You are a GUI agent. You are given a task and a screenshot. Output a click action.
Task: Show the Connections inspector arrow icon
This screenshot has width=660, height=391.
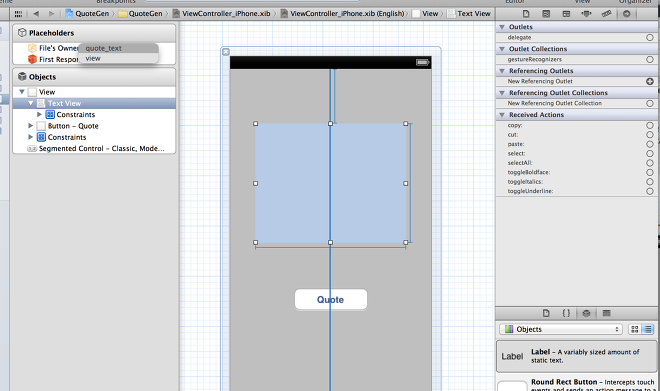[626, 14]
